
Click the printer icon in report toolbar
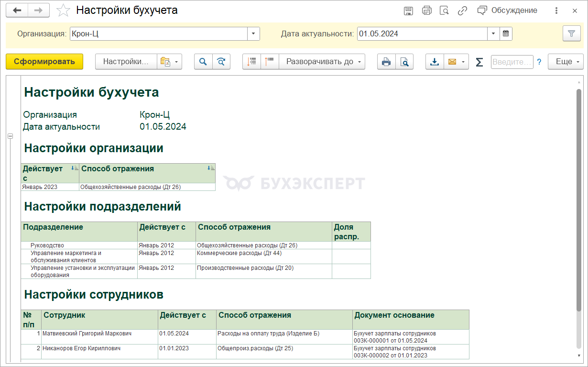tap(386, 62)
